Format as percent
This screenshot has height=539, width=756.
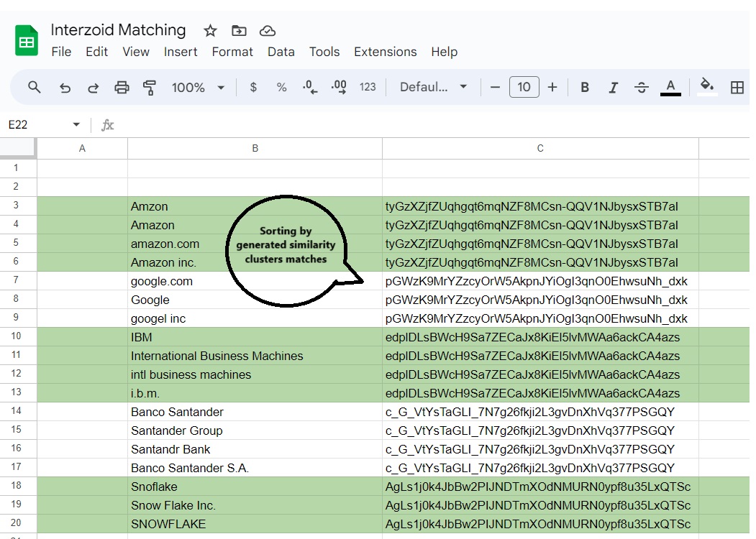click(281, 87)
